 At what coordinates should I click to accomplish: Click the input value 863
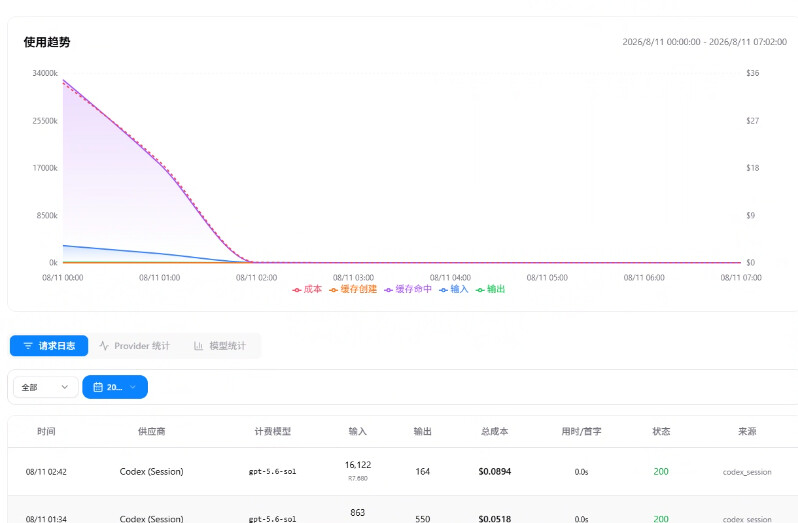point(358,512)
